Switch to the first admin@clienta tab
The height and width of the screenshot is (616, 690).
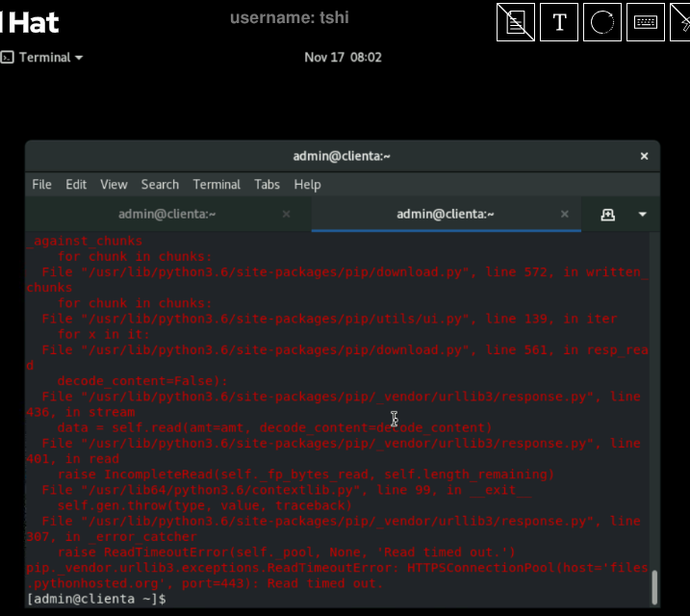coord(167,214)
